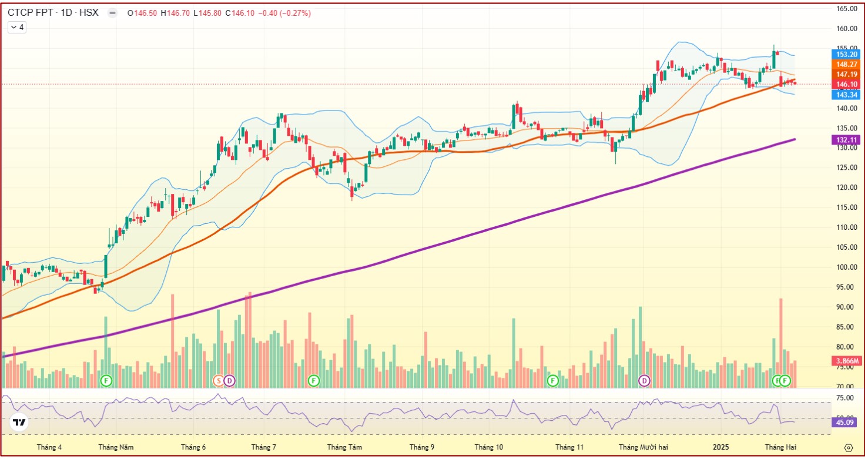Click the TradingView logo in RSI pane
Viewport: 868px width, 459px height.
[x=19, y=423]
